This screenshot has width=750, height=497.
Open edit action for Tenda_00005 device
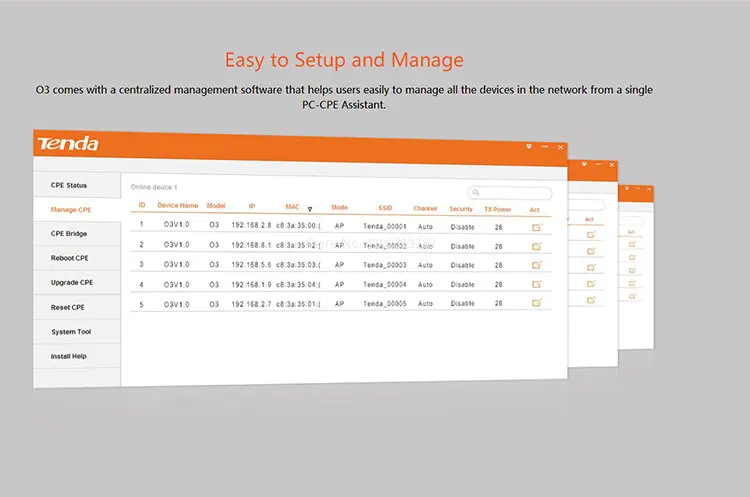[x=536, y=303]
